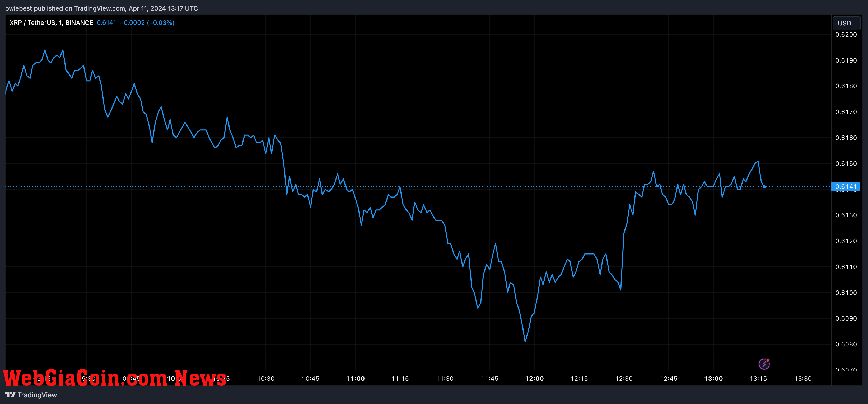This screenshot has height=404, width=868.
Task: Click the 11:45 time axis label
Action: (489, 378)
